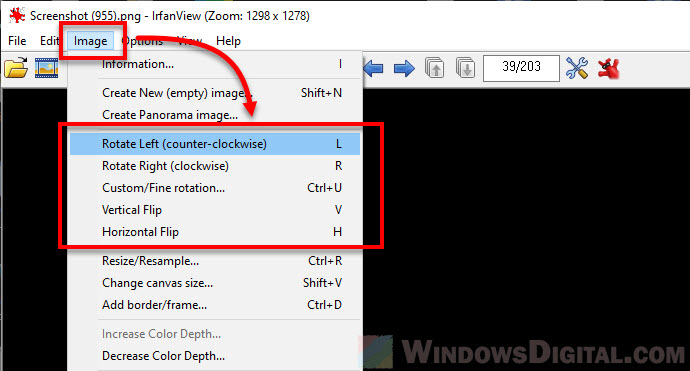Open the Properties wrench settings icon

click(577, 68)
